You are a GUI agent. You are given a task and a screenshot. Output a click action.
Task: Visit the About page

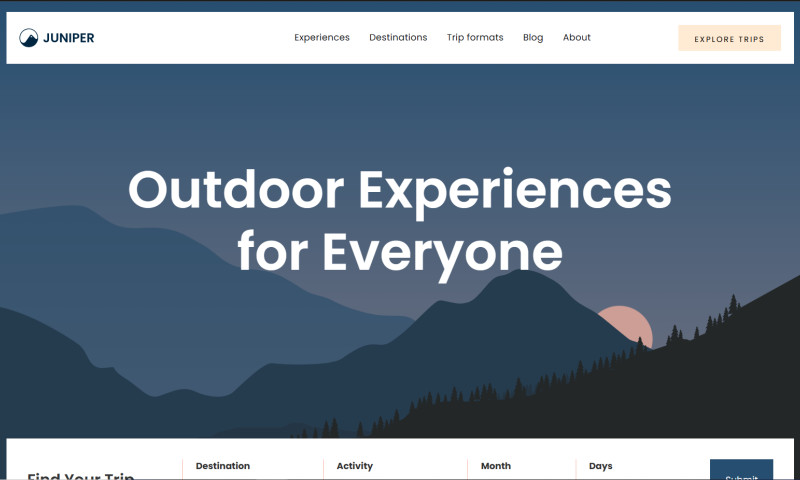[577, 38]
